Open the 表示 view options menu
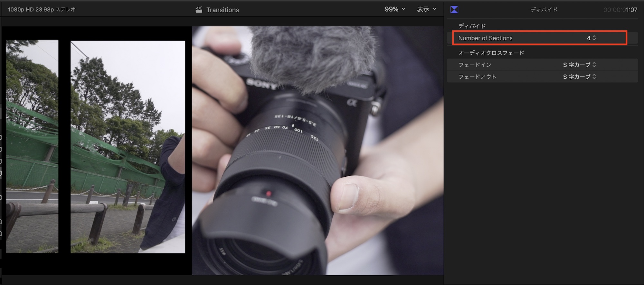This screenshot has width=644, height=285. (x=426, y=9)
